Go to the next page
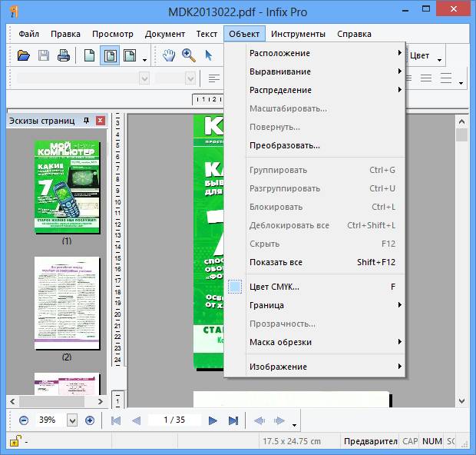The height and width of the screenshot is (455, 476). pyautogui.click(x=213, y=420)
